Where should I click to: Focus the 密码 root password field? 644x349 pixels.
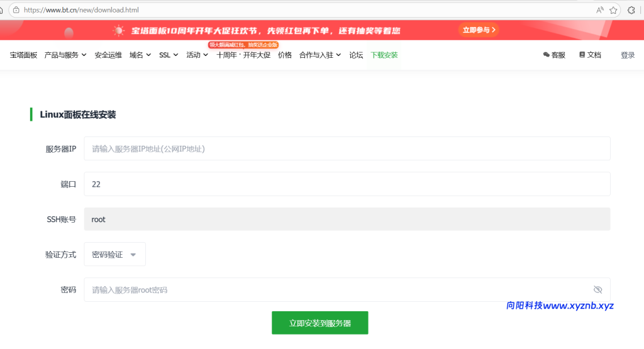[347, 290]
